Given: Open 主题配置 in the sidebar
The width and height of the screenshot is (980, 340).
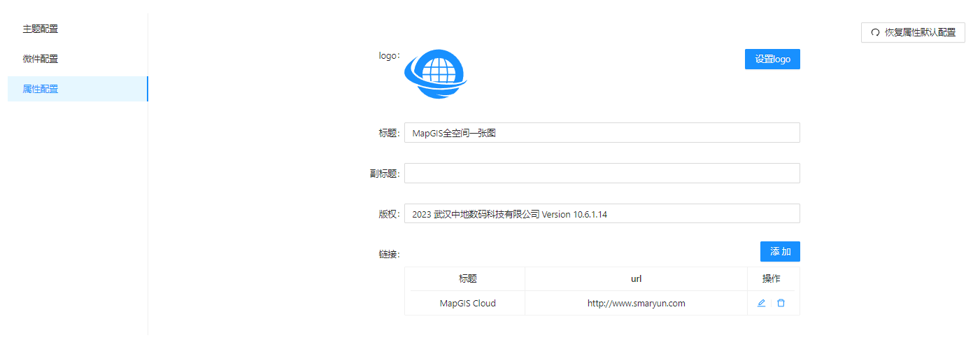Looking at the screenshot, I should point(78,29).
